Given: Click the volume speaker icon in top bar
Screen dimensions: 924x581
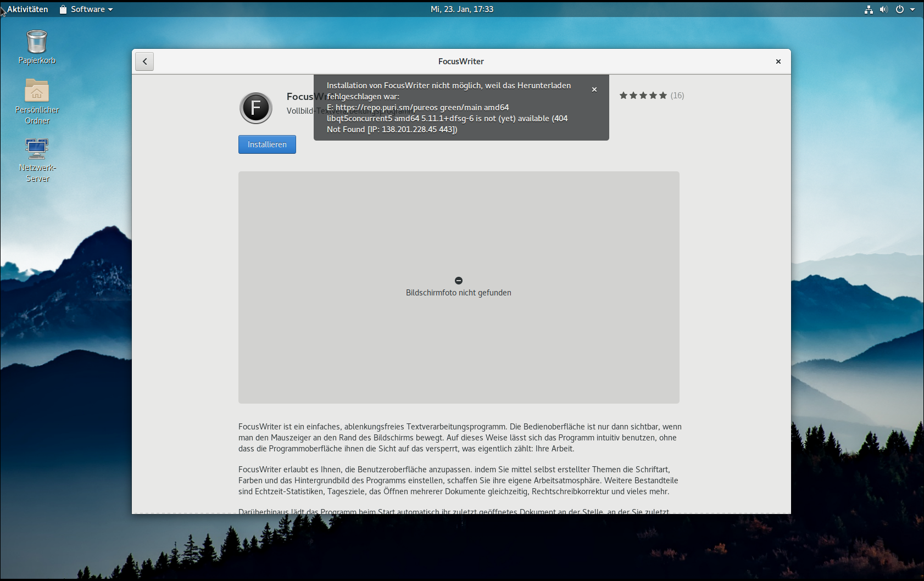Looking at the screenshot, I should coord(883,9).
